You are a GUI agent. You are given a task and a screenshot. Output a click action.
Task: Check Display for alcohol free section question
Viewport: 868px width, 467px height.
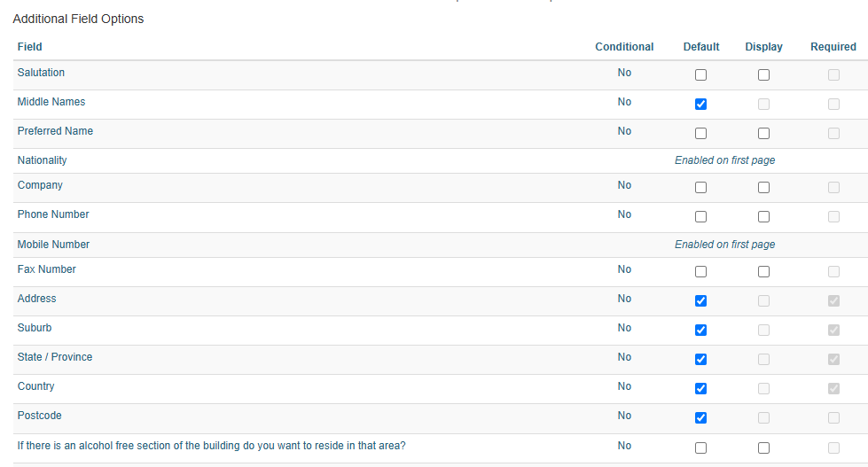pos(764,448)
